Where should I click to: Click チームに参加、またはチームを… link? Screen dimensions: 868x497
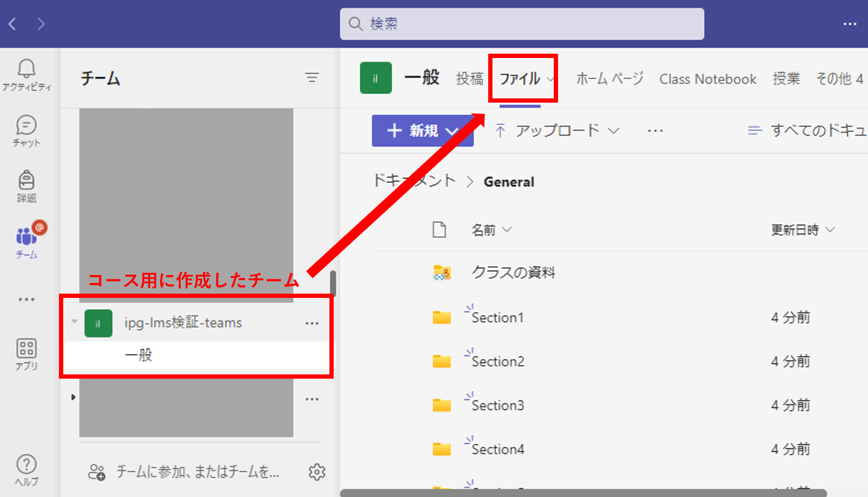pyautogui.click(x=198, y=472)
